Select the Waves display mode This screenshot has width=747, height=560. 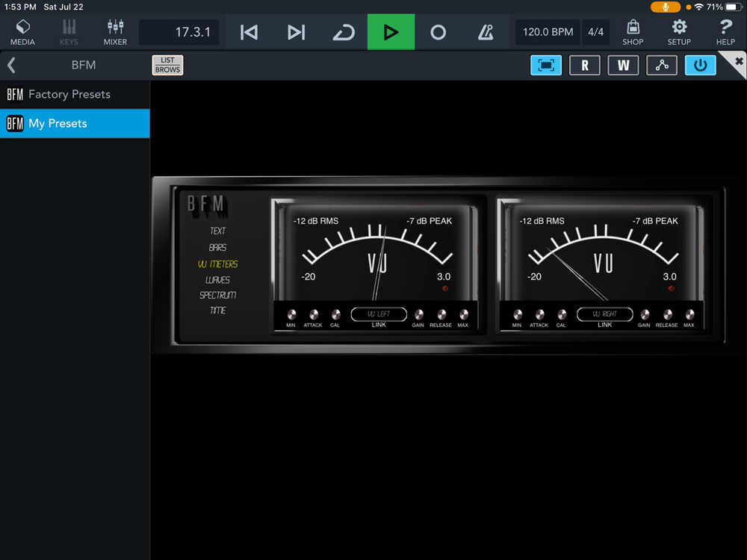(x=217, y=279)
